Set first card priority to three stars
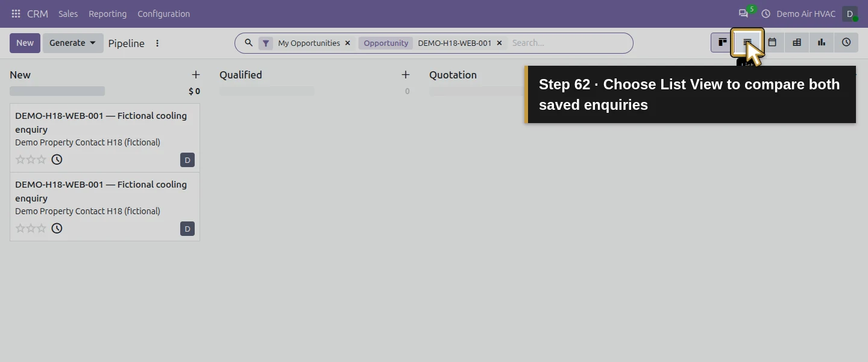This screenshot has width=868, height=362. tap(42, 159)
